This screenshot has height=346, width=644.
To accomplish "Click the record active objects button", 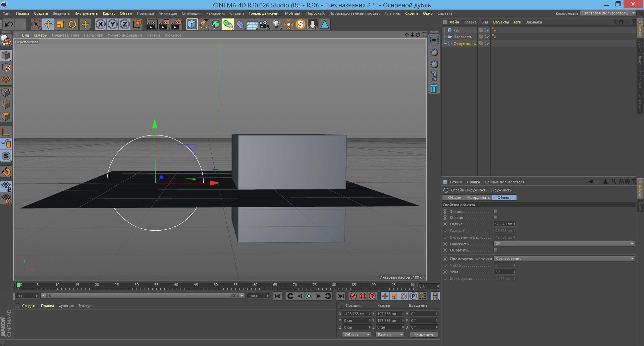I will point(353,296).
